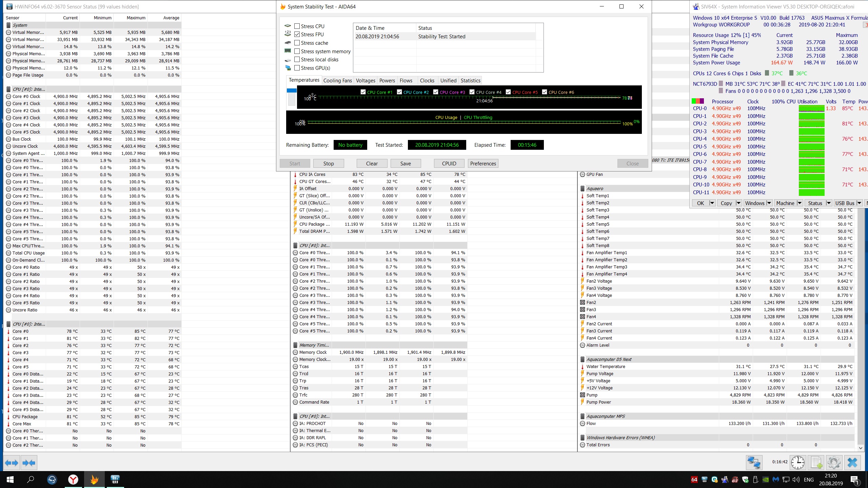
Task: Open the Windows dropdown arrow in SIV64X
Action: point(769,203)
